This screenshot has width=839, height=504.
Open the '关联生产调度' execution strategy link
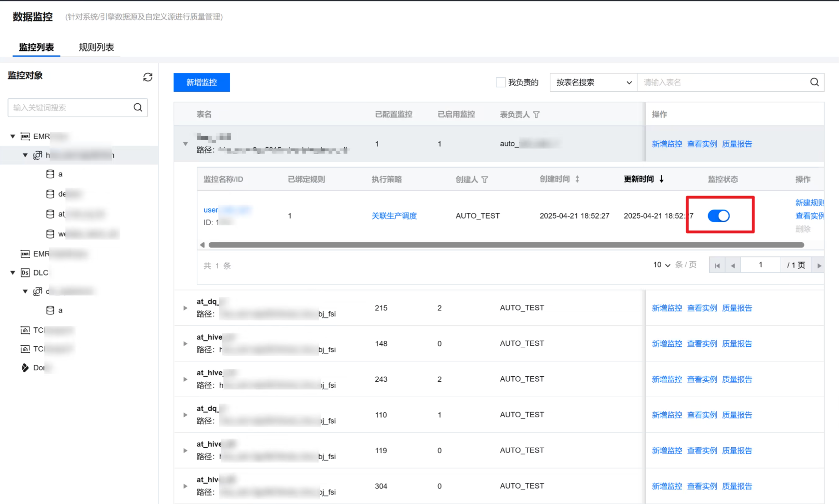click(394, 216)
